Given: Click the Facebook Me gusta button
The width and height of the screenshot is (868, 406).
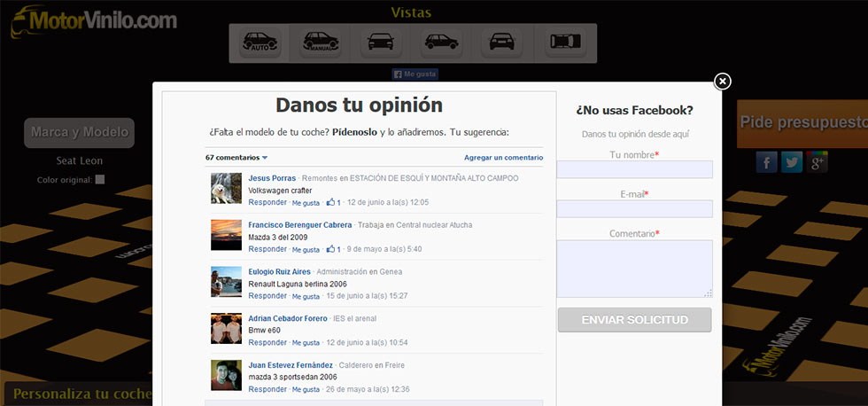Looking at the screenshot, I should [x=415, y=74].
